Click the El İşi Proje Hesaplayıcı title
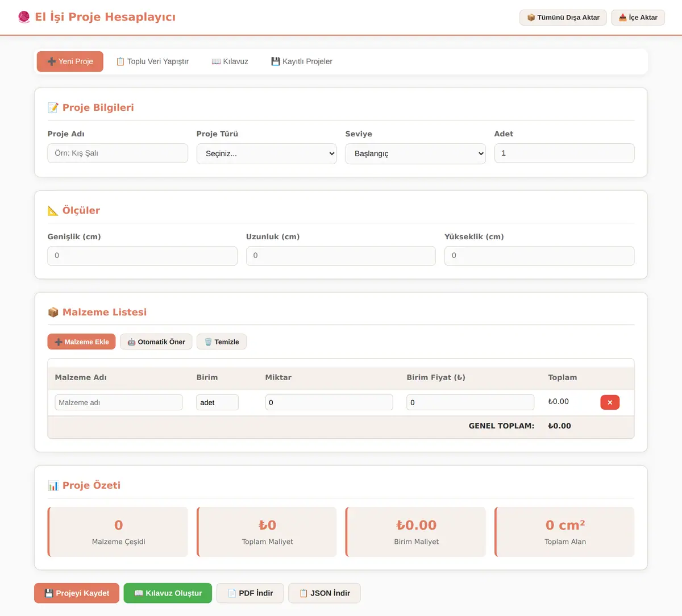Image resolution: width=682 pixels, height=616 pixels. click(x=105, y=17)
